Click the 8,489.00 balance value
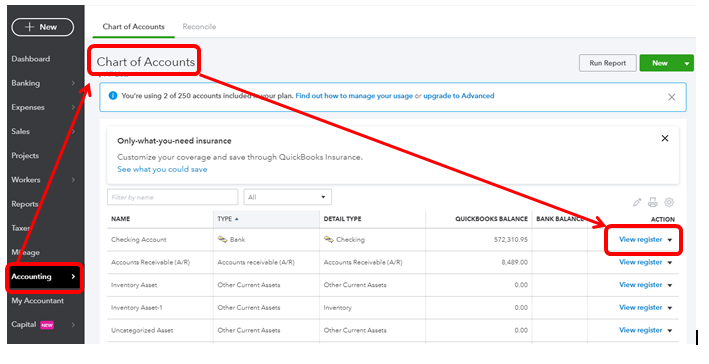The height and width of the screenshot is (364, 709). pyautogui.click(x=514, y=262)
